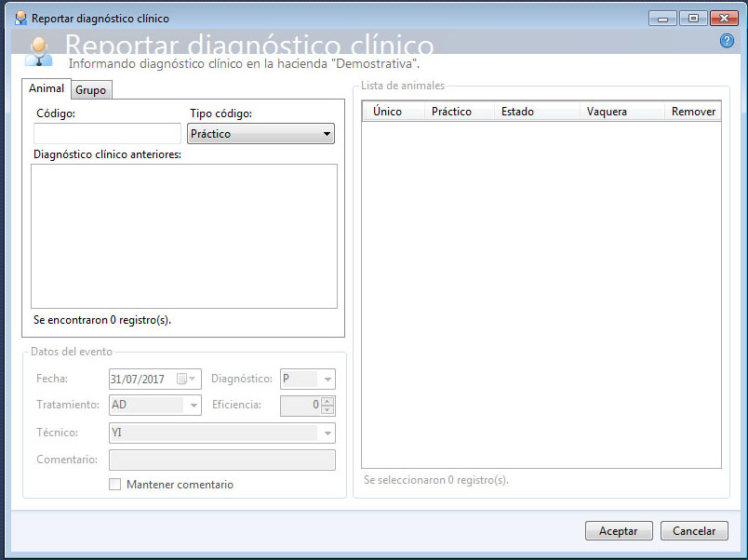Close the Reportar diagnóstico clínico window

(x=724, y=18)
